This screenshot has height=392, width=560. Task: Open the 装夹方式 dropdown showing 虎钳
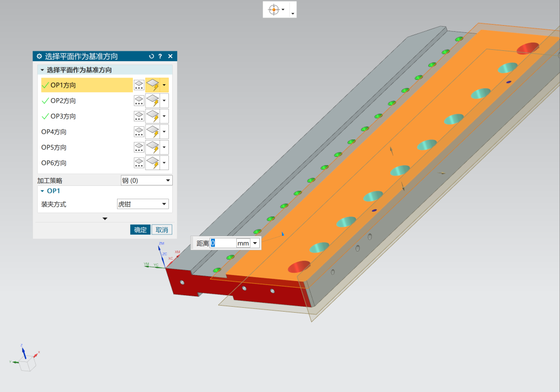[x=143, y=204]
